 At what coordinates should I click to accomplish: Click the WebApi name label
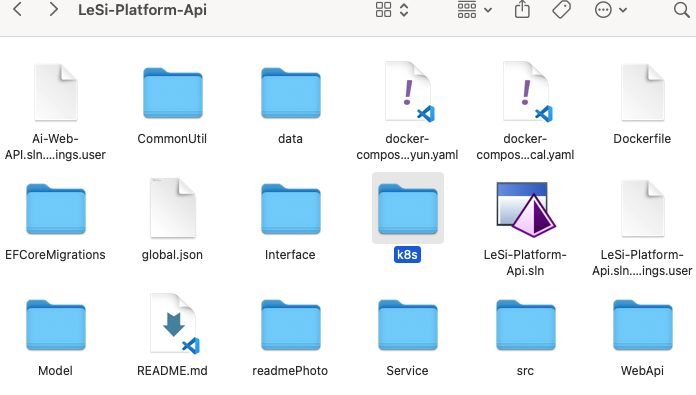(642, 371)
